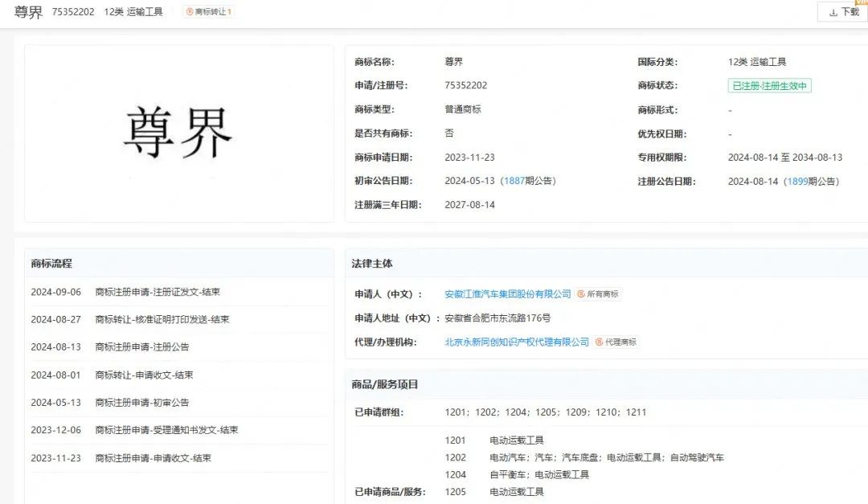Screen dimensions: 868x504
Task: Select the registration number 75352202 value
Action: pyautogui.click(x=466, y=85)
